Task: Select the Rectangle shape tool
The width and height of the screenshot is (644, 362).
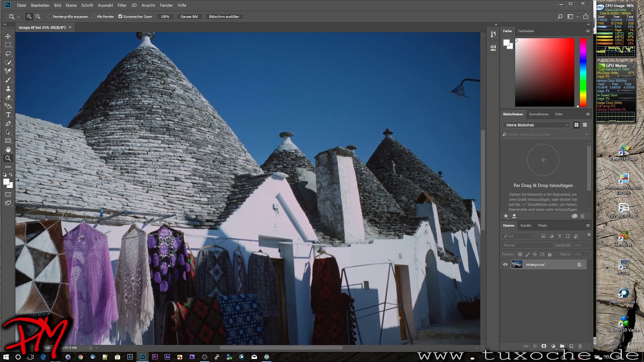Action: (x=8, y=141)
